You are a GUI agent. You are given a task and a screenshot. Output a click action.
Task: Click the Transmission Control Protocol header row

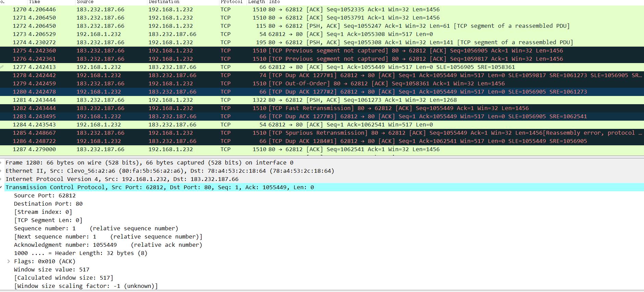(322, 187)
